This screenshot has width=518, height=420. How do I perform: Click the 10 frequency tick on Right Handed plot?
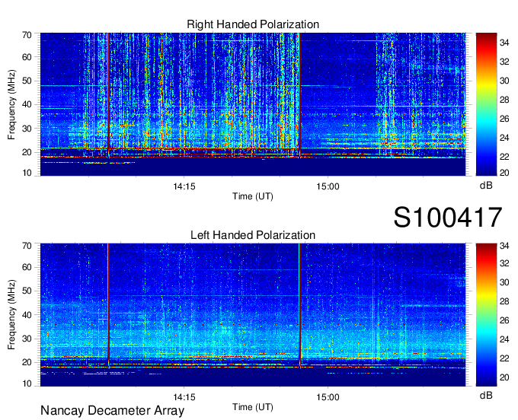tap(27, 173)
